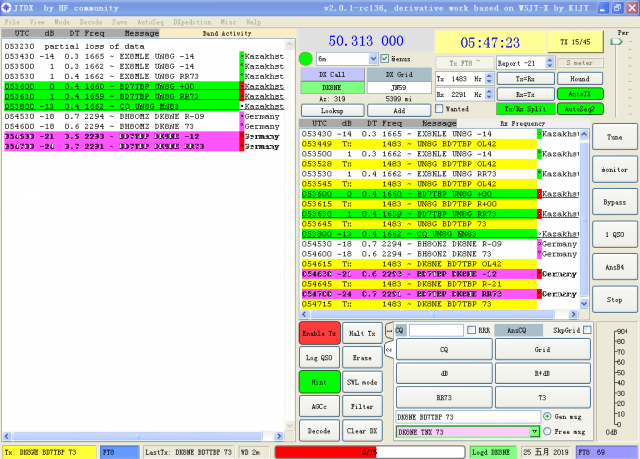This screenshot has height=459, width=640.
Task: Click the AnsB4 button
Action: click(614, 267)
